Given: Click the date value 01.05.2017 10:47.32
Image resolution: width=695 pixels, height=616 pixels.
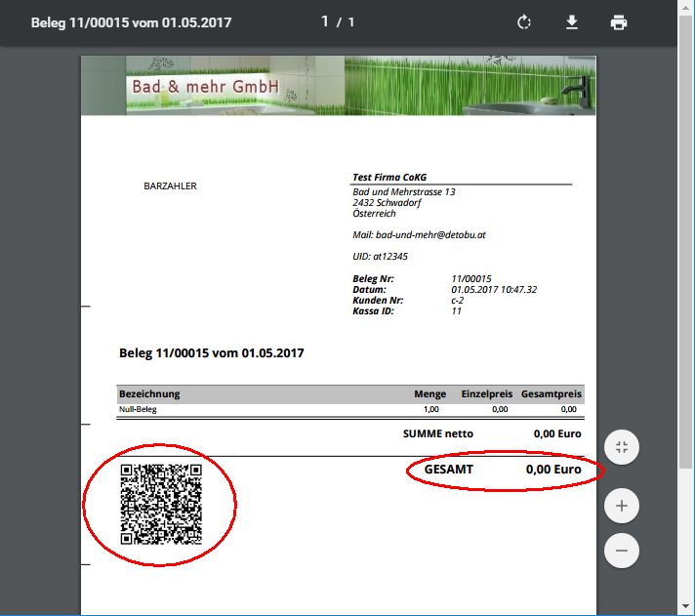Looking at the screenshot, I should tap(494, 289).
